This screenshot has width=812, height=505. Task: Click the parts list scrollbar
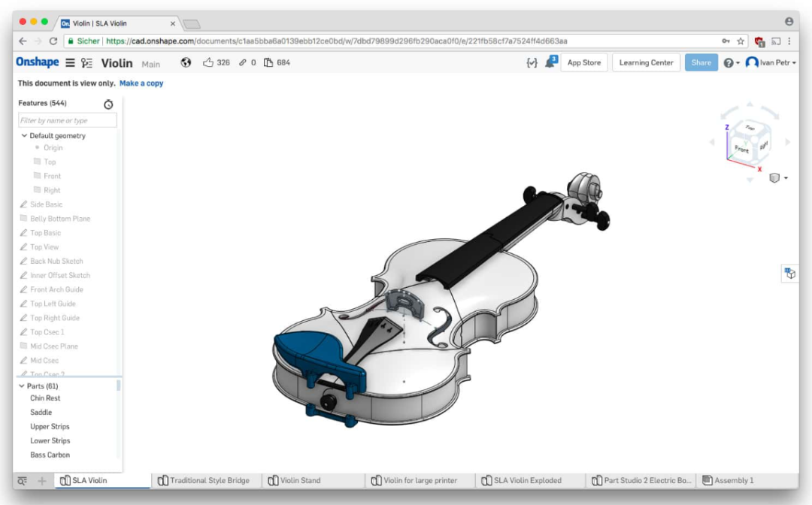pyautogui.click(x=119, y=386)
